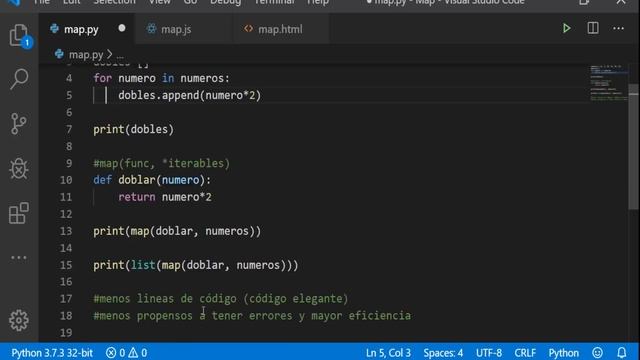Open the Search view icon
The width and height of the screenshot is (640, 360).
pos(19,79)
